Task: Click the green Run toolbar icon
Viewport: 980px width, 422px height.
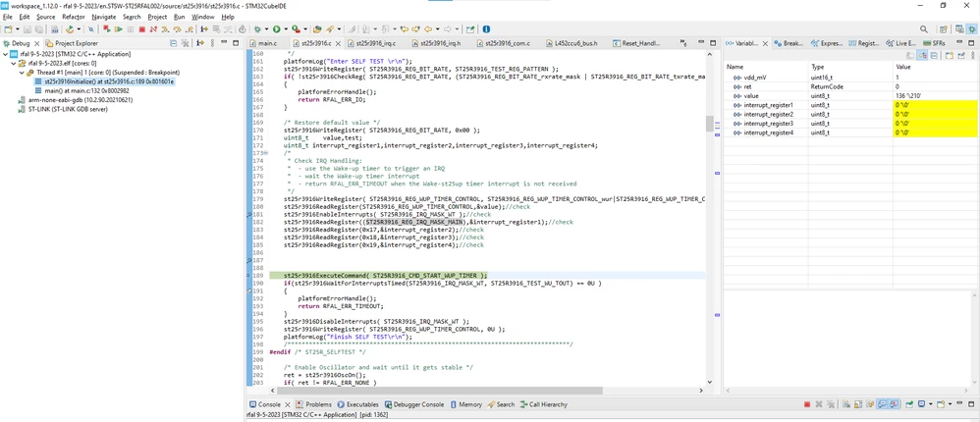Action: click(276, 28)
